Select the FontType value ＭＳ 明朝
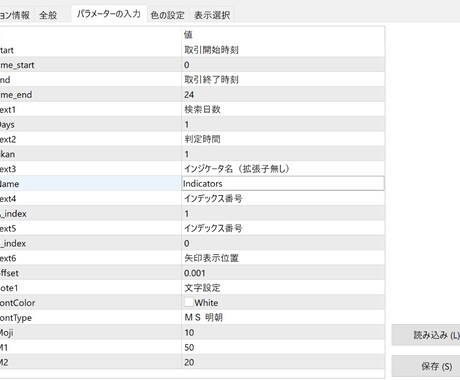Viewport: 460px width, 380px height. tap(283, 317)
